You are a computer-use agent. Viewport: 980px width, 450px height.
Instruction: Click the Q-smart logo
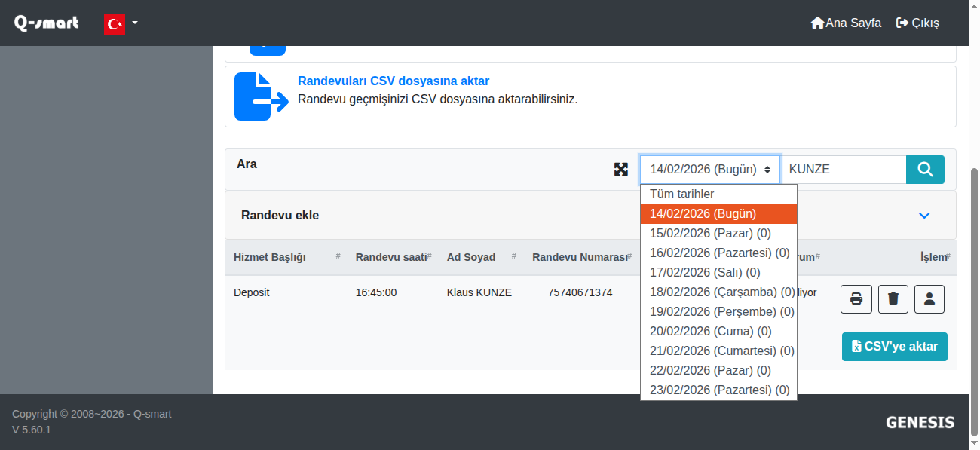46,23
